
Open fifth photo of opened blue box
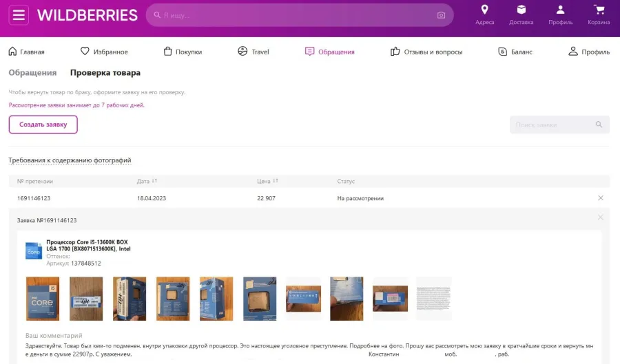pyautogui.click(x=216, y=299)
